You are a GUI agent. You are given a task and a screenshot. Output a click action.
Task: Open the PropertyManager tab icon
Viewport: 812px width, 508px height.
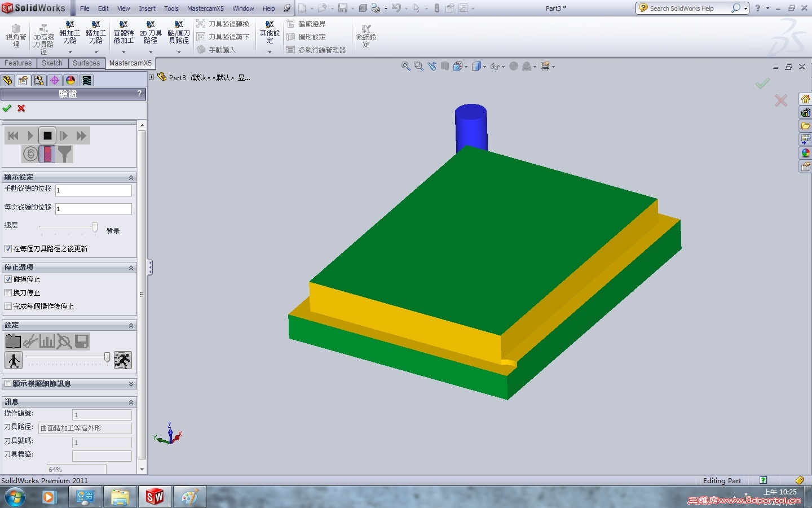(23, 80)
